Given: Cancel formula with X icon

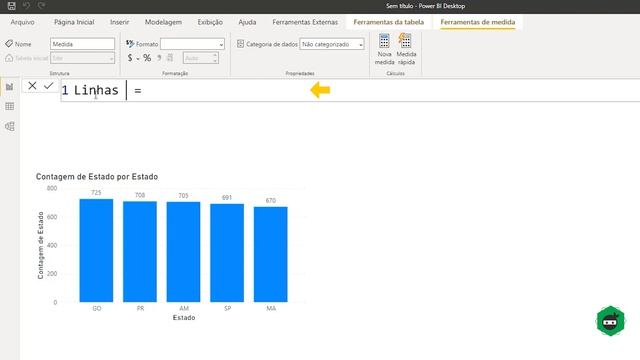Looking at the screenshot, I should click(32, 86).
